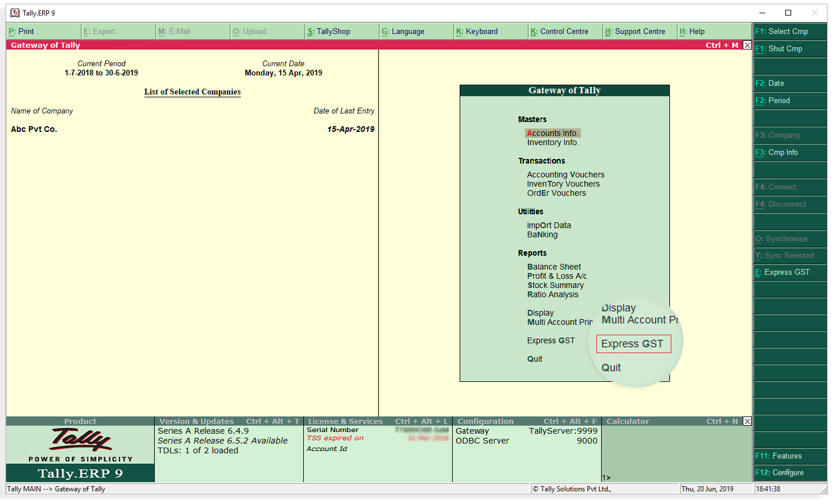This screenshot has height=504, width=835.
Task: Click the calculator input prompt
Action: (x=606, y=478)
